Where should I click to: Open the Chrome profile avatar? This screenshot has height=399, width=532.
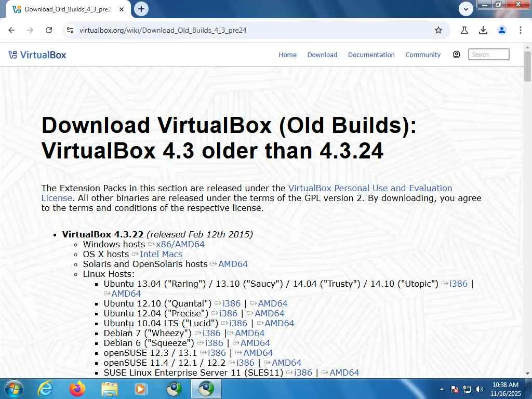(502, 30)
